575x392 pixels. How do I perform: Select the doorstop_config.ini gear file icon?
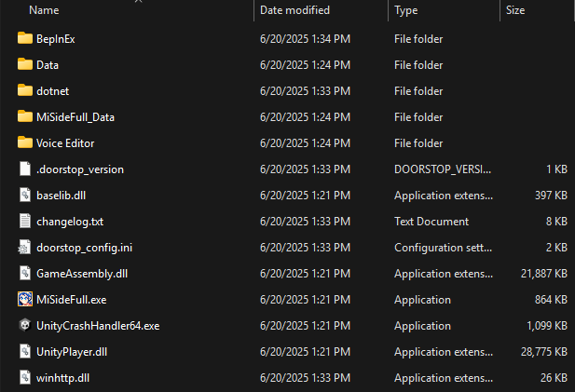pyautogui.click(x=25, y=248)
